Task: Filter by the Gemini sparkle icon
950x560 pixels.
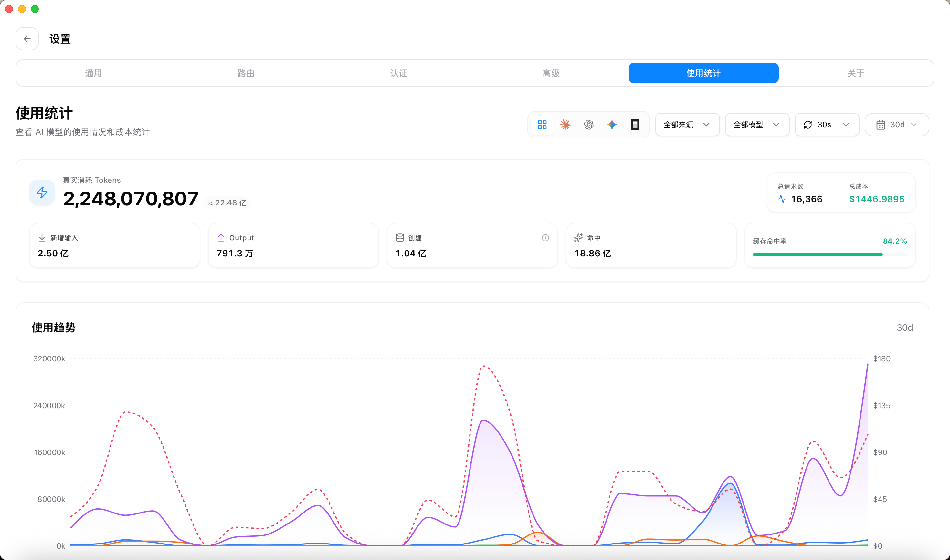Action: pyautogui.click(x=612, y=125)
